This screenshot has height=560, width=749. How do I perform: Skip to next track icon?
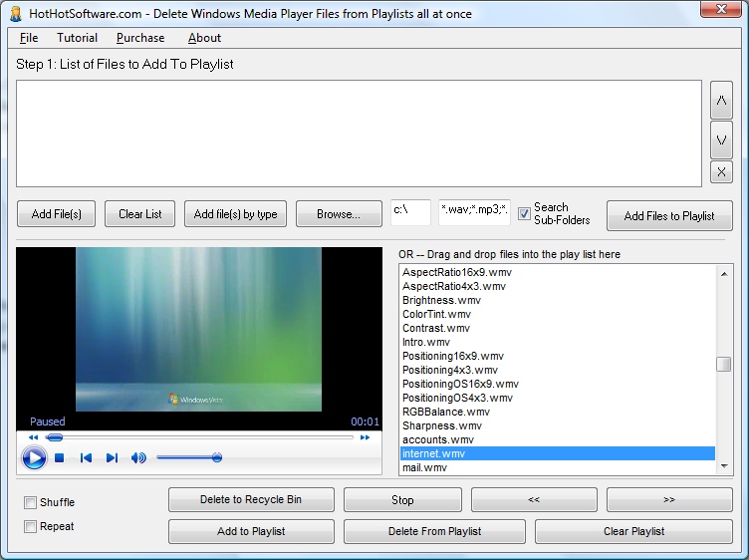tap(112, 457)
